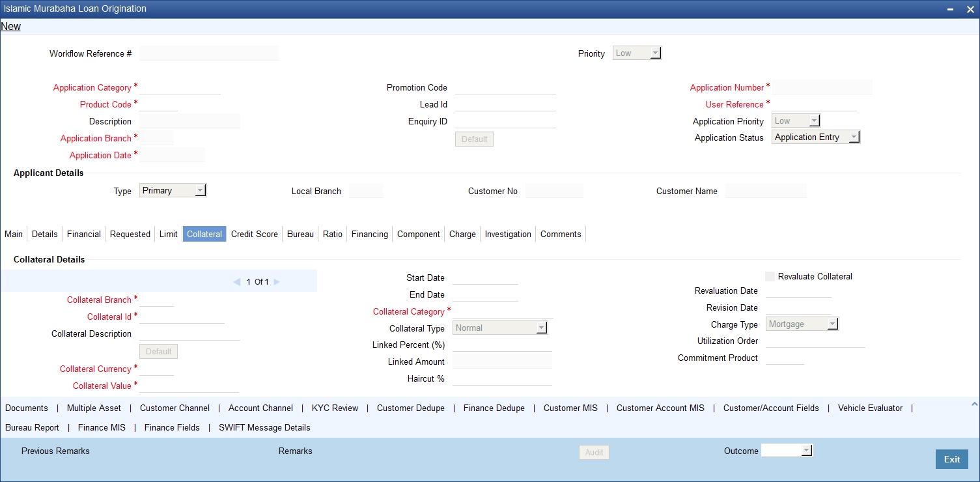Switch to the Financial tab
Viewport: 980px width, 482px height.
tap(84, 234)
